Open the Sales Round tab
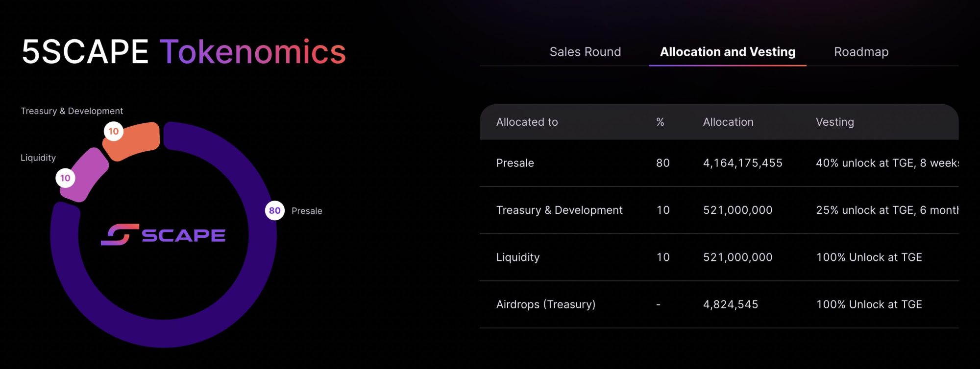The width and height of the screenshot is (980, 369). (x=585, y=52)
